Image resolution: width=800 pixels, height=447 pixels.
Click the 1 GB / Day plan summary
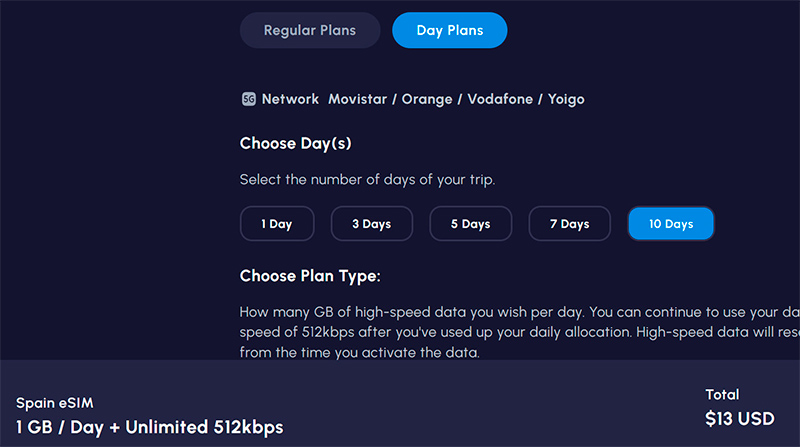[x=149, y=427]
